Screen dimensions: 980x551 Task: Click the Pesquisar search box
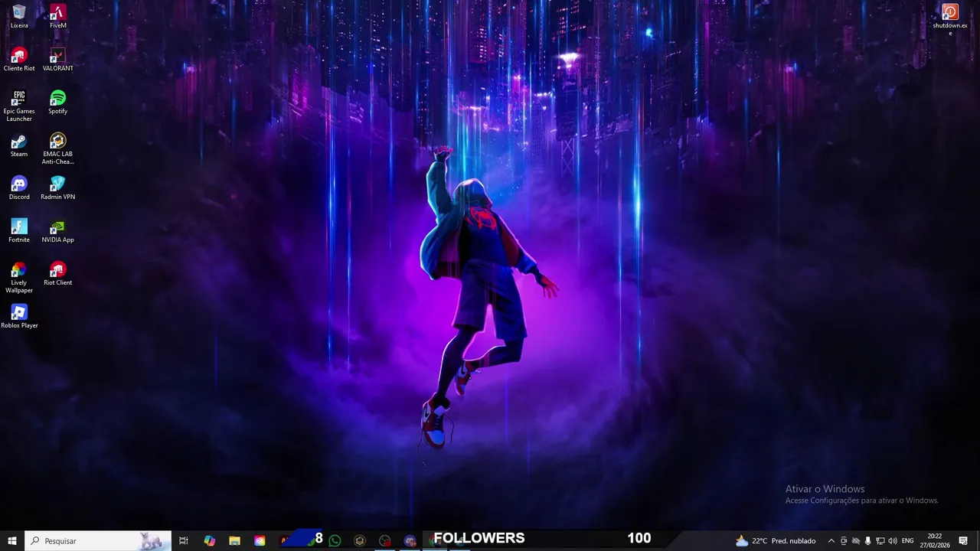tap(98, 540)
